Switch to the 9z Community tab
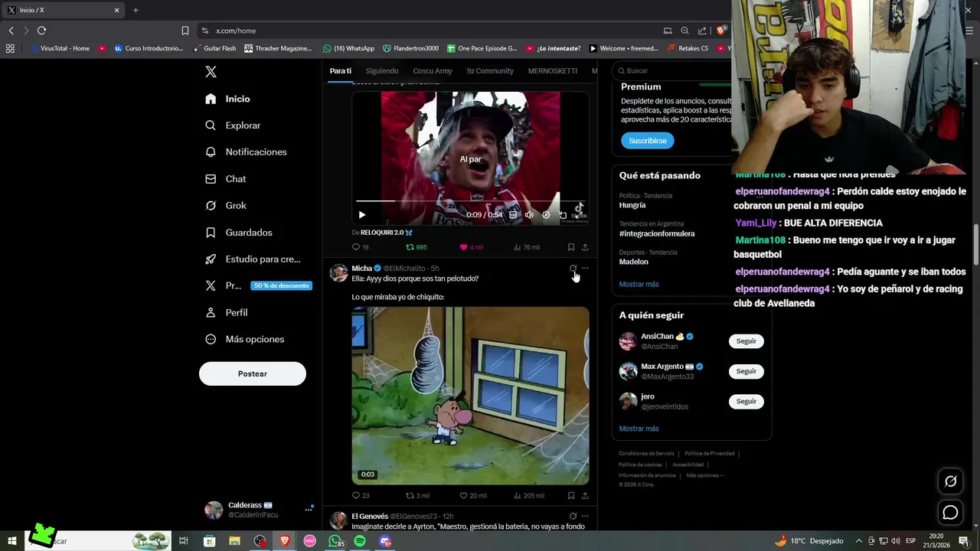Image resolution: width=980 pixels, height=551 pixels. pos(490,71)
